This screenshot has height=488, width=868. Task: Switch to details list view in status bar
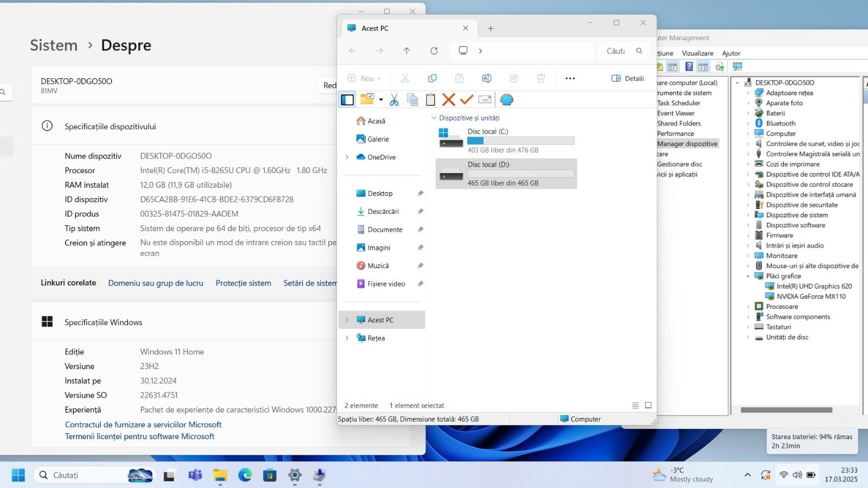[x=635, y=405]
